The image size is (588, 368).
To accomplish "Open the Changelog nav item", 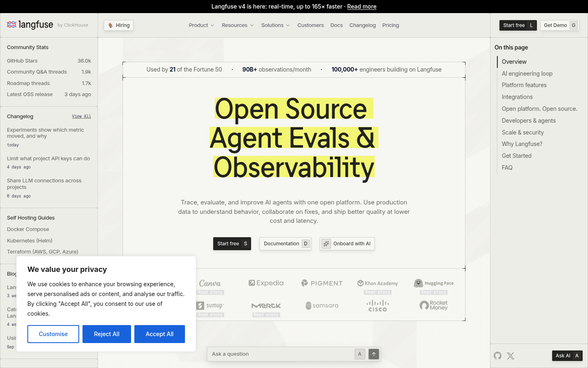I will (x=363, y=25).
